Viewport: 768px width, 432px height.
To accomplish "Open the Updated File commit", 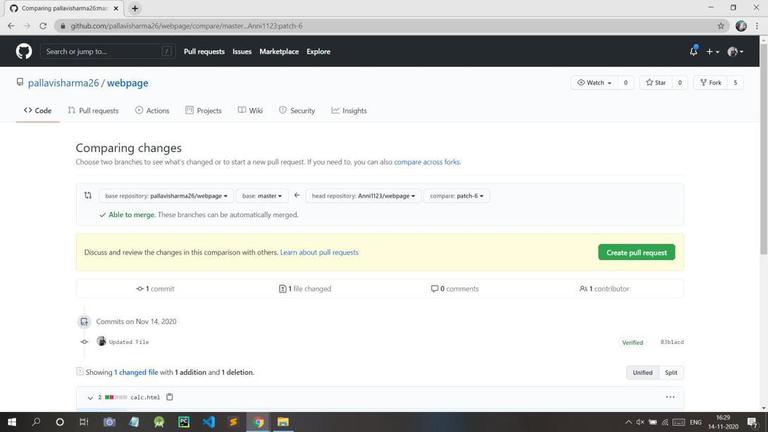I will [129, 342].
